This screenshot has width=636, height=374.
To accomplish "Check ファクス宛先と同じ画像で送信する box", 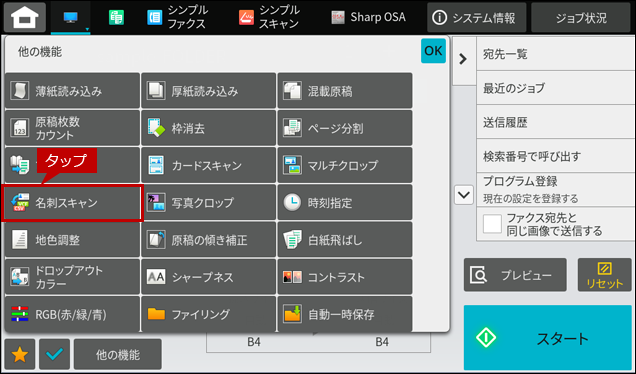I will point(492,224).
